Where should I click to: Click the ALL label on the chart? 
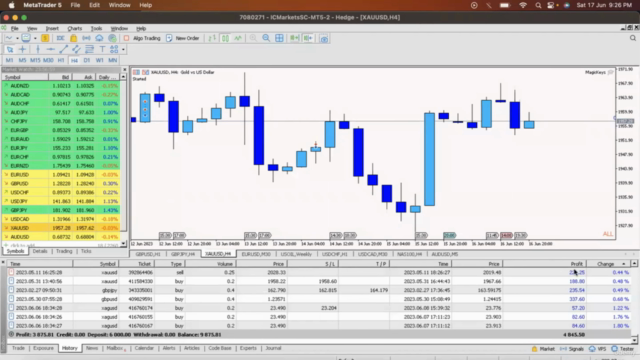pyautogui.click(x=608, y=234)
